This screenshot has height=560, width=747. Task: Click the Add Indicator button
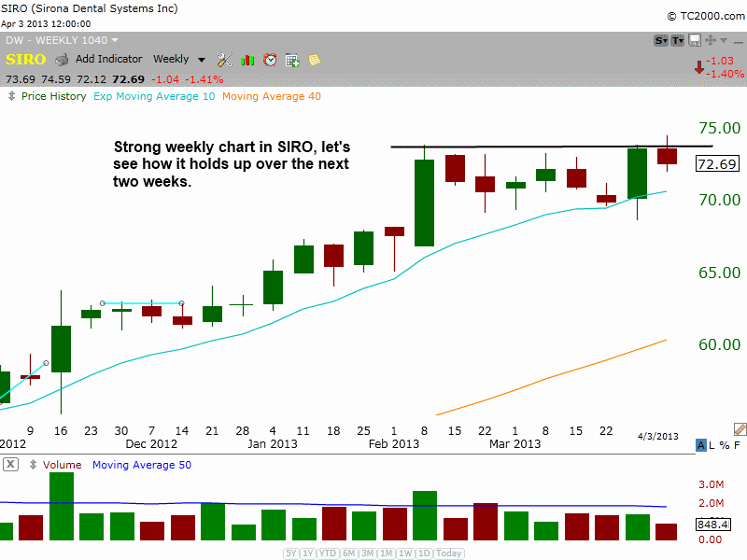click(x=108, y=59)
